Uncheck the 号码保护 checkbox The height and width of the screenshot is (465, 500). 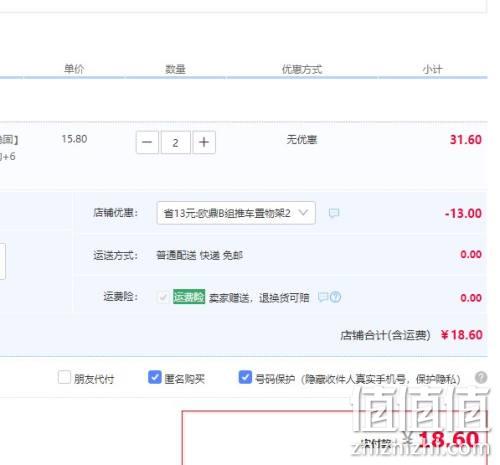tap(245, 377)
